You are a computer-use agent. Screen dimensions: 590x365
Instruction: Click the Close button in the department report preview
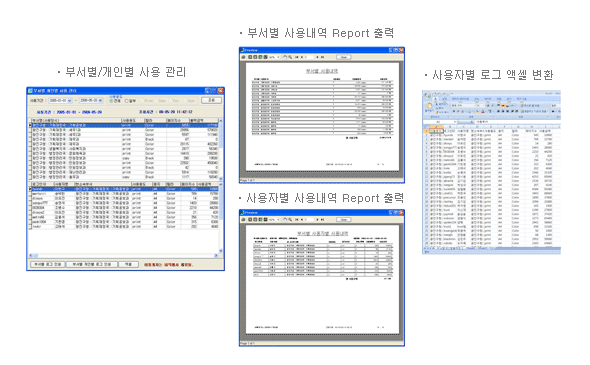[x=344, y=57]
